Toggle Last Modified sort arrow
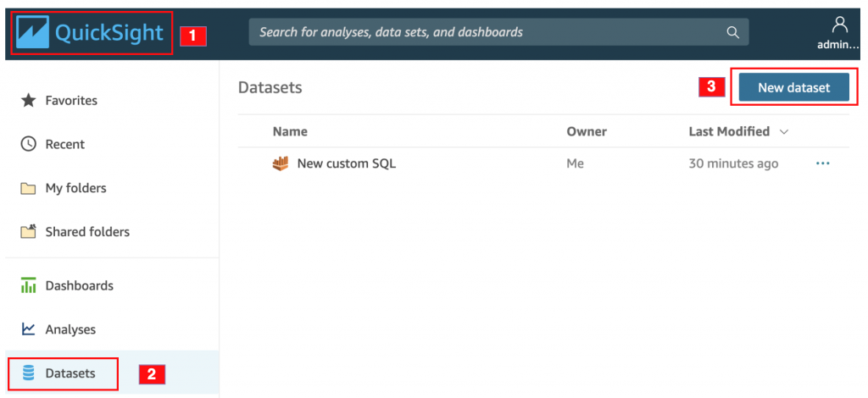Viewport: 868px width, 398px height. pyautogui.click(x=783, y=132)
